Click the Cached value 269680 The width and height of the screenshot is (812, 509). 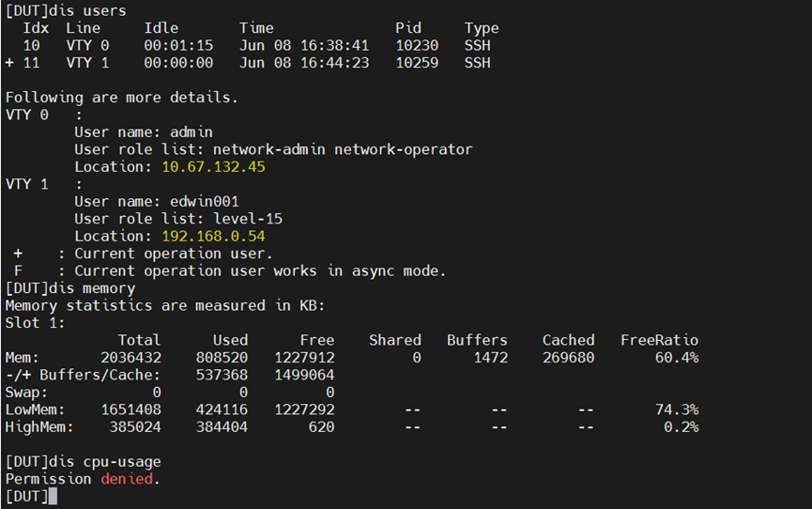tap(568, 358)
